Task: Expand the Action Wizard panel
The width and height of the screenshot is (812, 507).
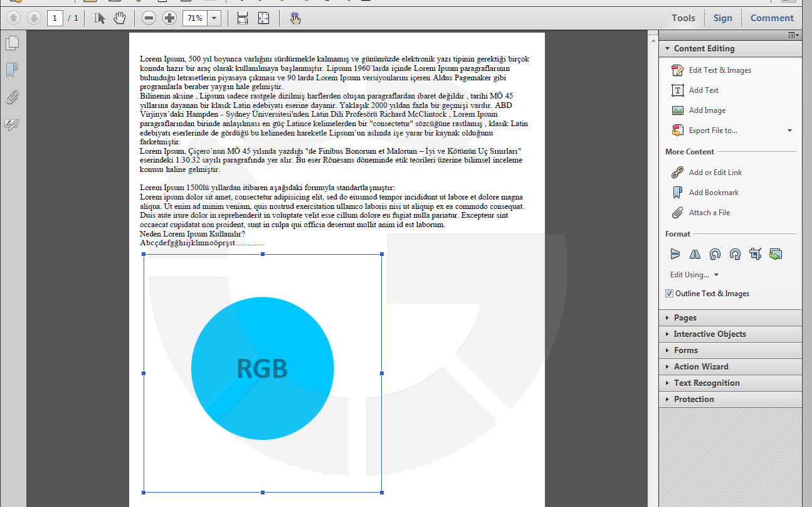Action: (730, 366)
